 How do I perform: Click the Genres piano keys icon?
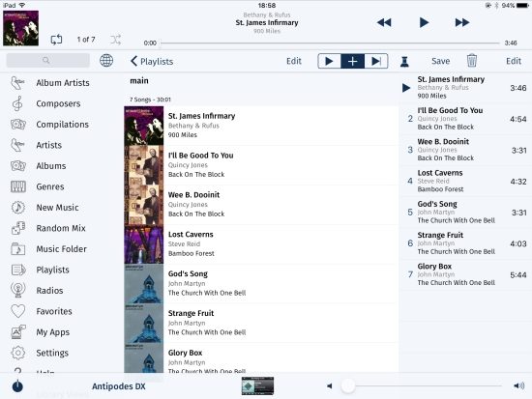tap(18, 186)
